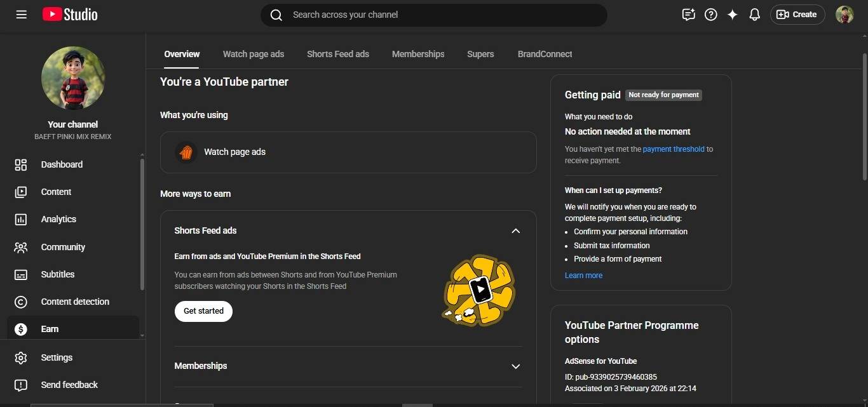Click the Create button
This screenshot has width=868, height=407.
[x=797, y=15]
